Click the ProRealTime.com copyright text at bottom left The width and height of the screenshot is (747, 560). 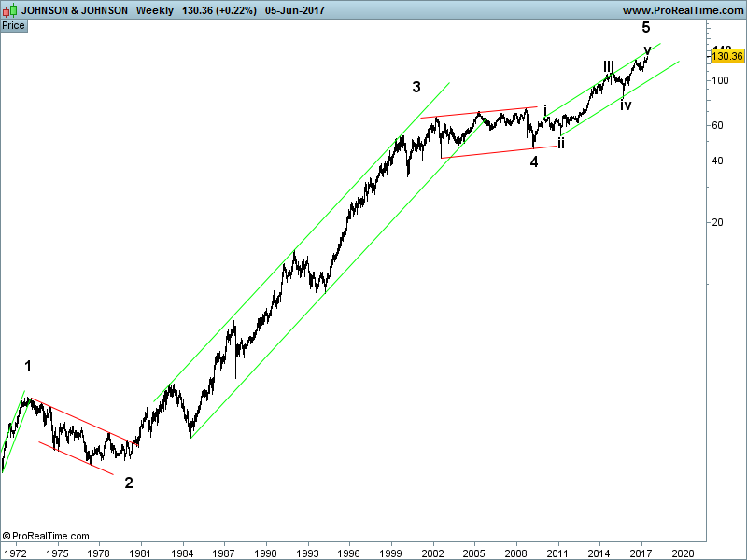click(x=46, y=536)
